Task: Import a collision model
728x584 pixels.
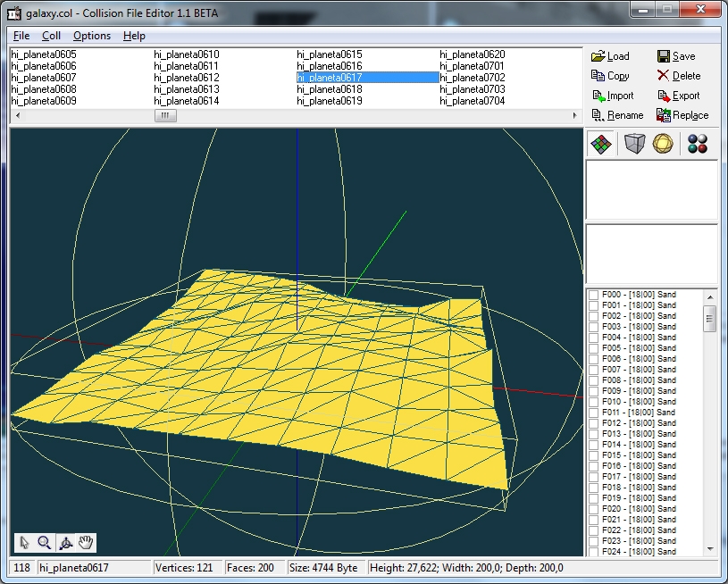Action: 613,96
